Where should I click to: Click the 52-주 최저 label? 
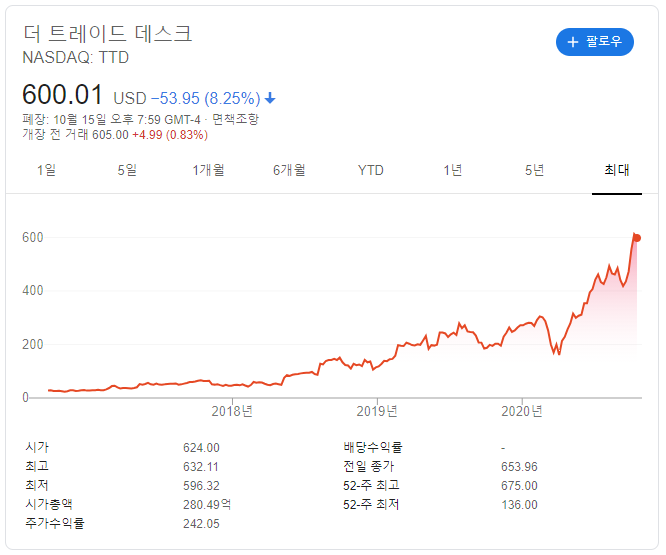pos(371,504)
